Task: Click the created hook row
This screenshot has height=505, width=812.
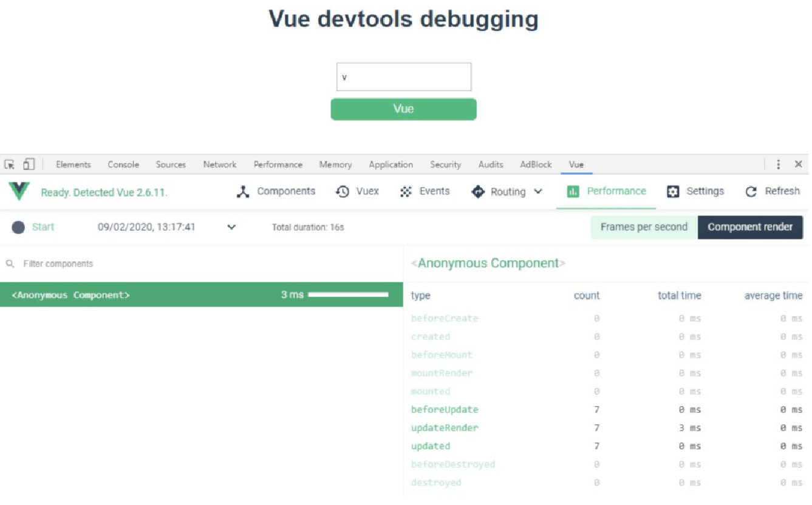Action: click(x=607, y=337)
